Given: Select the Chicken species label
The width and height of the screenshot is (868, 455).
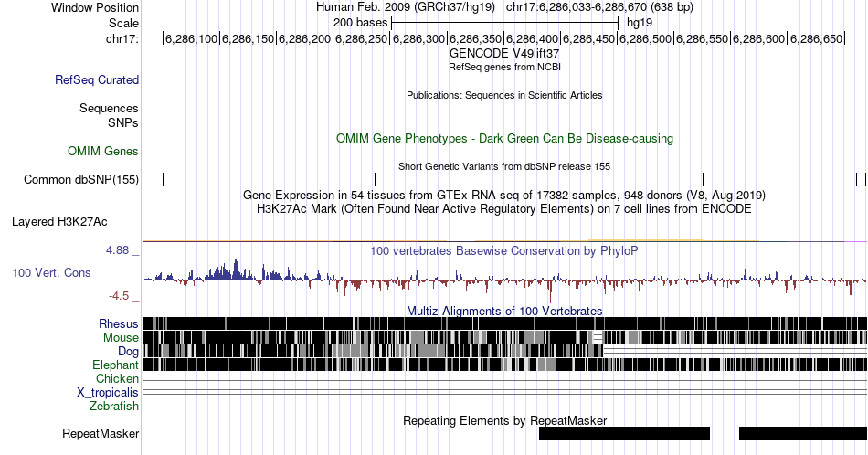Looking at the screenshot, I should pos(117,378).
